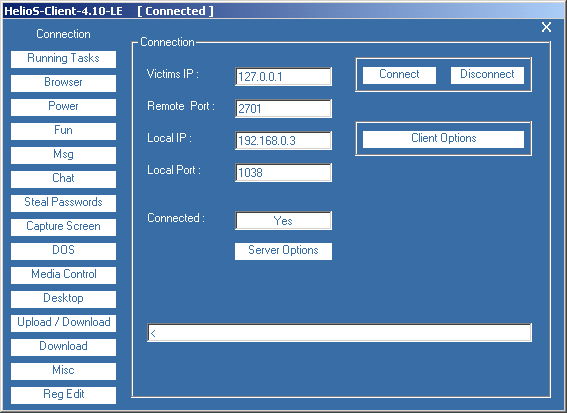The height and width of the screenshot is (413, 567).
Task: Click the Connect button
Action: pyautogui.click(x=399, y=75)
